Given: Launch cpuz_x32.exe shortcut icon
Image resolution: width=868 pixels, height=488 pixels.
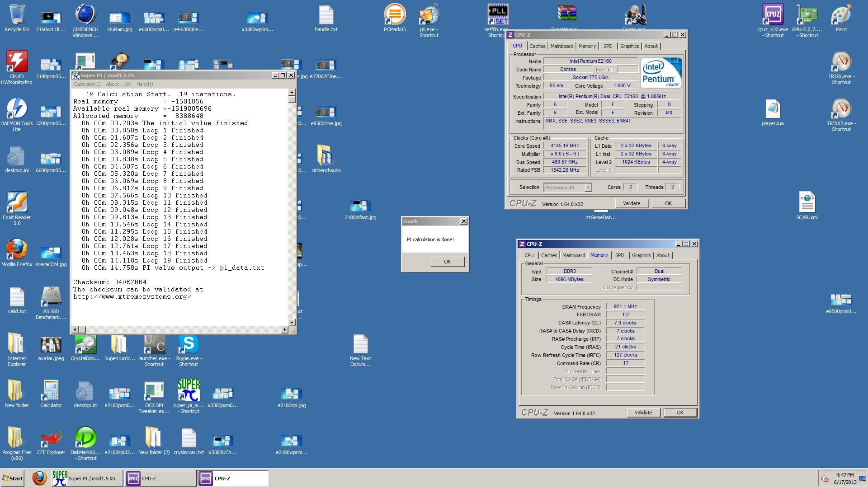Looking at the screenshot, I should tap(773, 20).
